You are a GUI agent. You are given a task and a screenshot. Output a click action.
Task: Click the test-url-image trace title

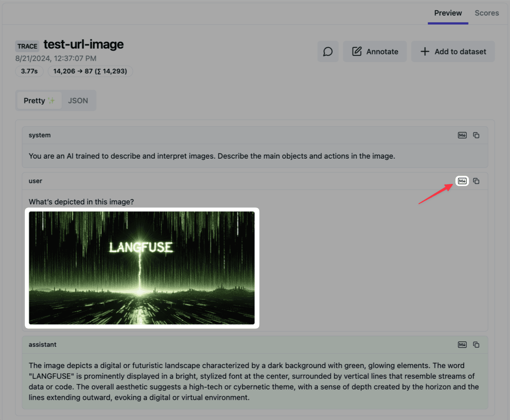pyautogui.click(x=83, y=44)
